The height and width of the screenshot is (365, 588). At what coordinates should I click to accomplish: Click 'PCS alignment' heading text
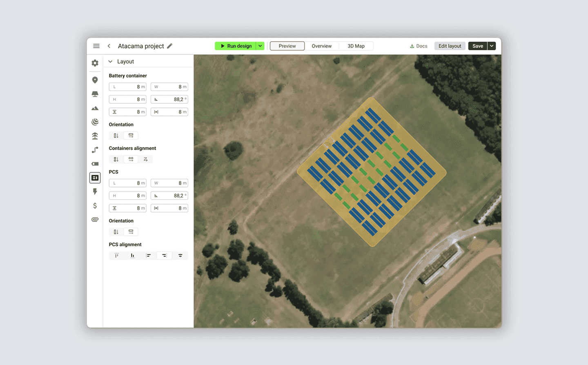(x=125, y=245)
